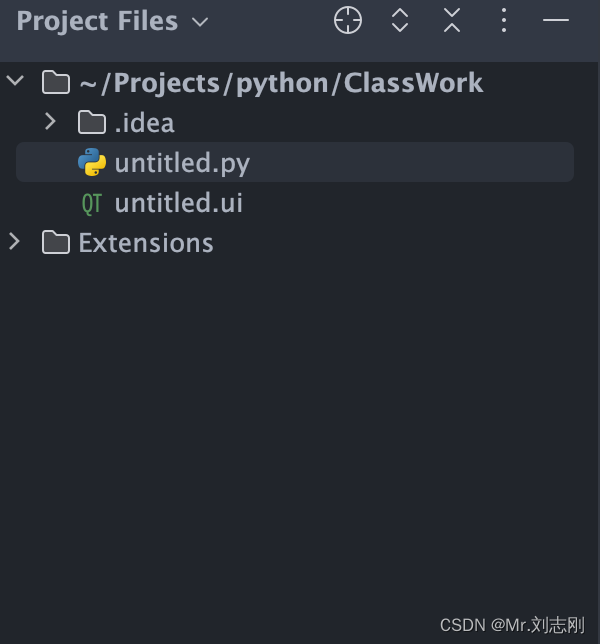Select the untitled.py file
The height and width of the screenshot is (644, 600).
[x=182, y=162]
